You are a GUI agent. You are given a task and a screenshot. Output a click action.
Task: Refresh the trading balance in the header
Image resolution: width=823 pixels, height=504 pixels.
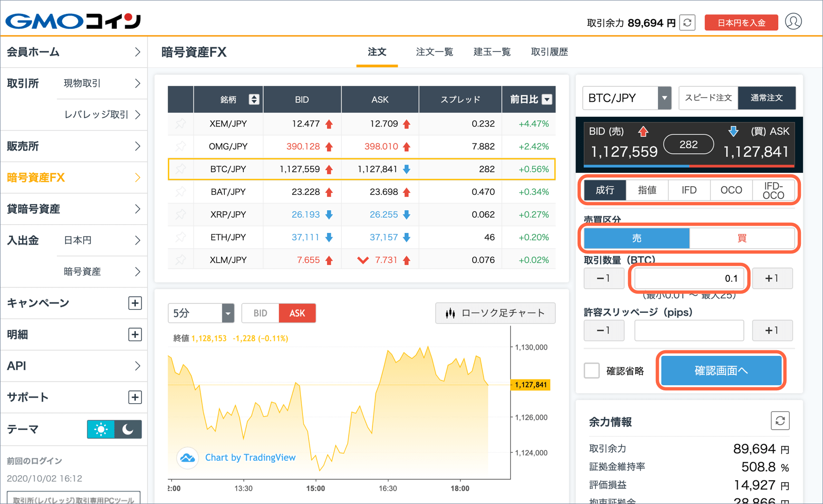pyautogui.click(x=687, y=23)
